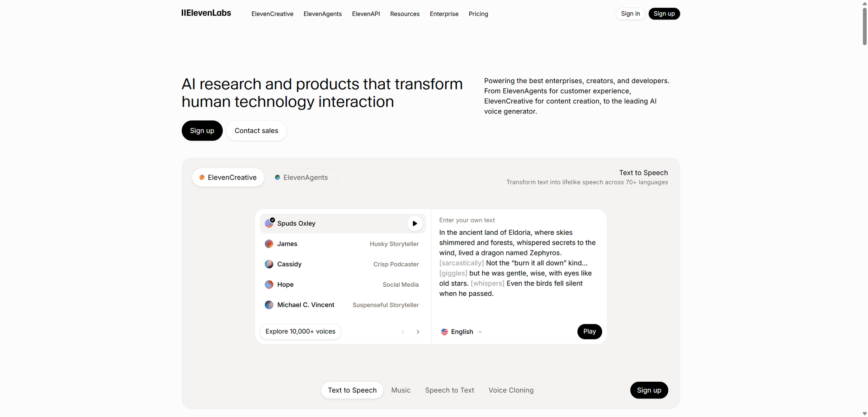
Task: Go to next page of voices
Action: click(418, 332)
